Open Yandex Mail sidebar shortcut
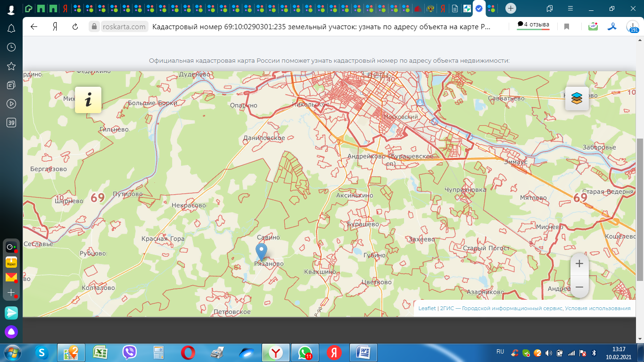 pyautogui.click(x=11, y=277)
